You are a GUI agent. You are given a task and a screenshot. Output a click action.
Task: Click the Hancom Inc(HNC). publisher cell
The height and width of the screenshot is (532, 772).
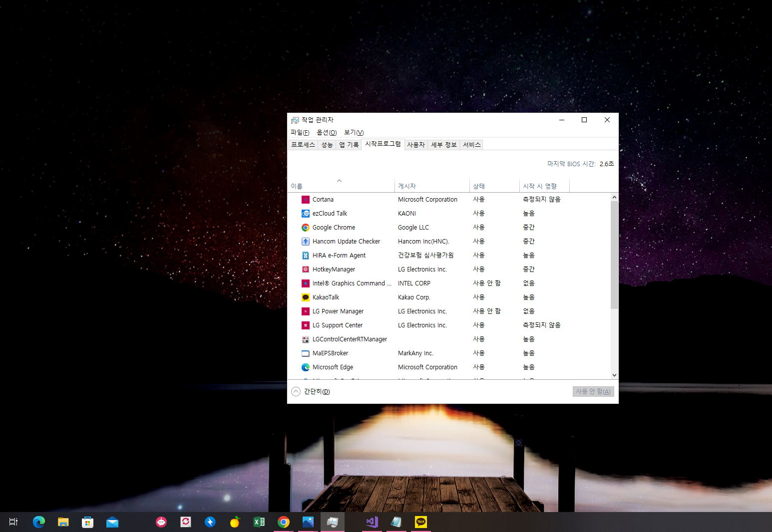423,242
